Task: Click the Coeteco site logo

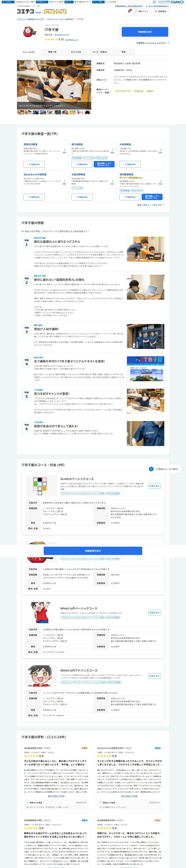Action: (29, 11)
